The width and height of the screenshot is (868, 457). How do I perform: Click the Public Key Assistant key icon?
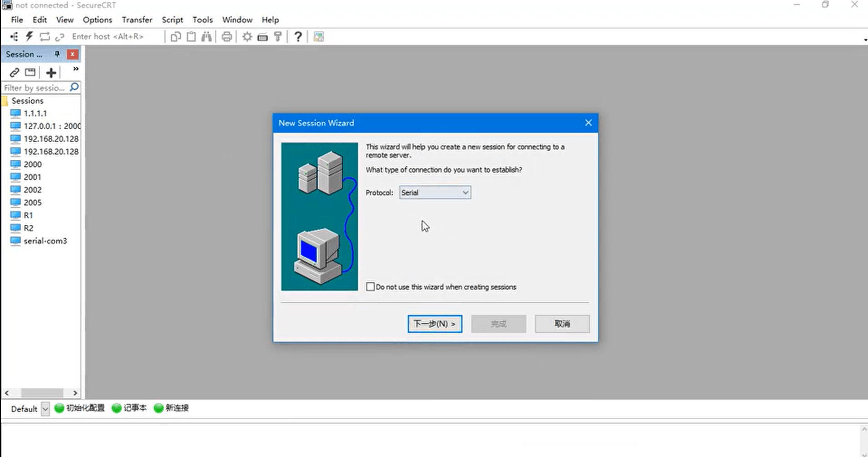[277, 36]
